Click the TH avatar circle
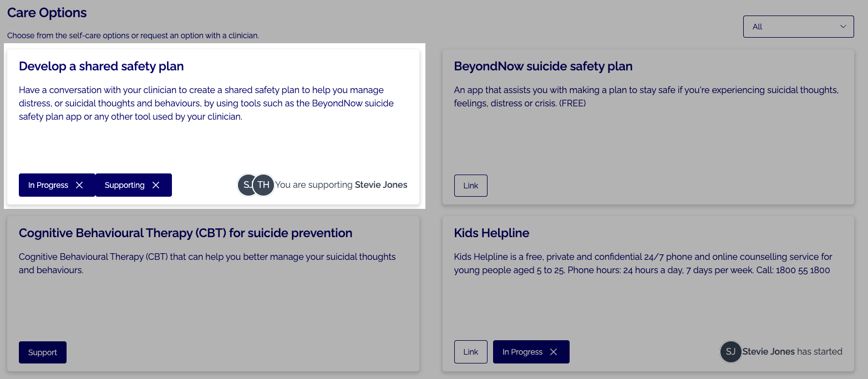The image size is (868, 379). [x=264, y=185]
